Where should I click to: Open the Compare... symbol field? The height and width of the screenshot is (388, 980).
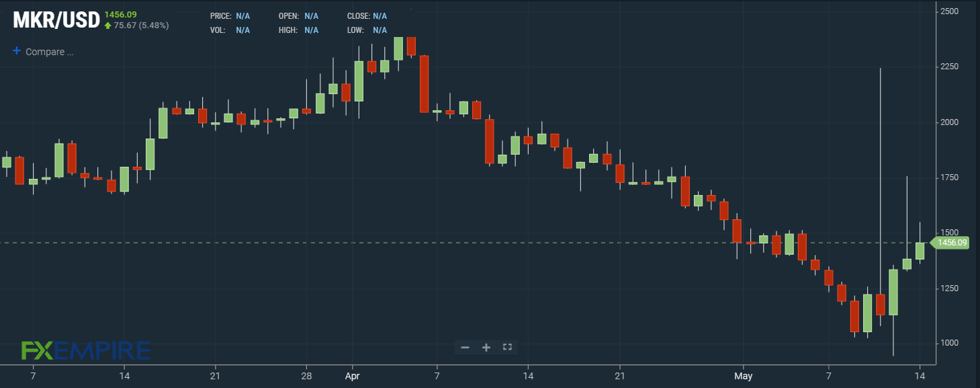[49, 52]
